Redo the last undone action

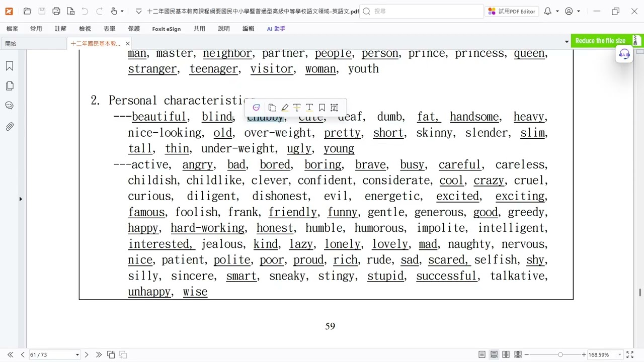pyautogui.click(x=99, y=11)
